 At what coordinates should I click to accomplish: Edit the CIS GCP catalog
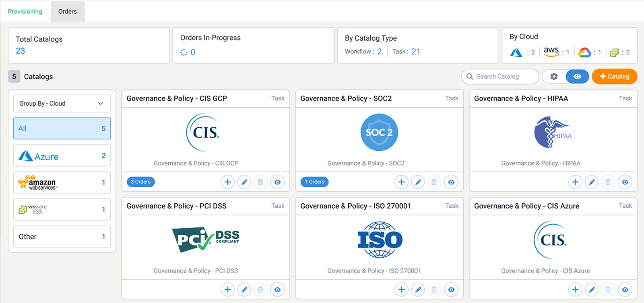pyautogui.click(x=244, y=182)
